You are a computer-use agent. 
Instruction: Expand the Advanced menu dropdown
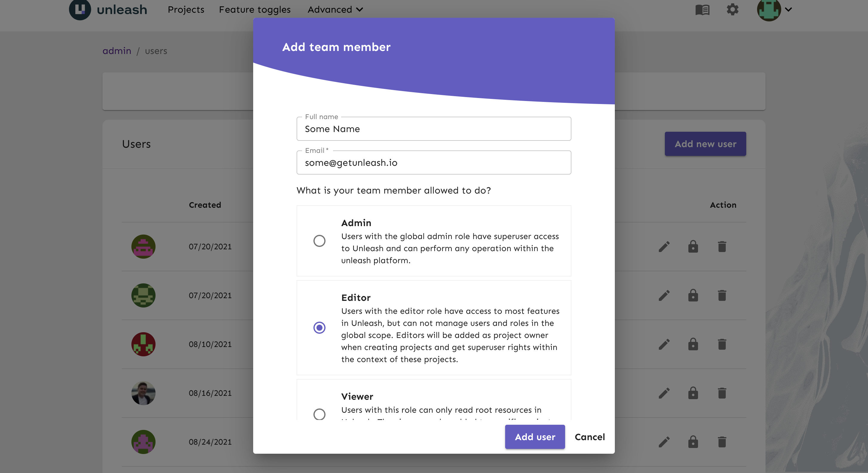(335, 9)
